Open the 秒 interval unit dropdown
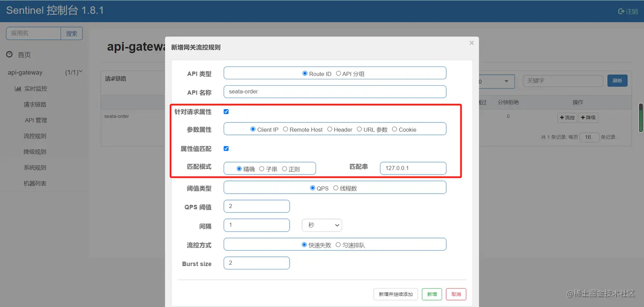This screenshot has width=644, height=307. point(322,225)
